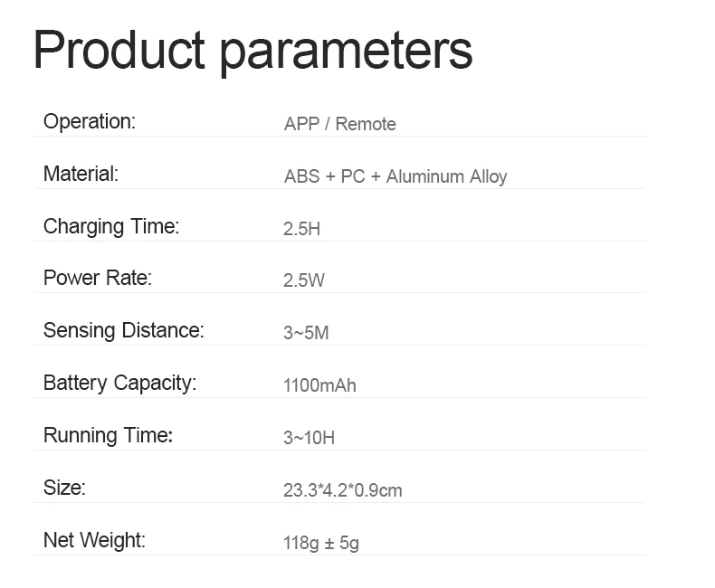Screen dimensions: 715x588
Task: Select the Running Time label
Action: tap(108, 435)
